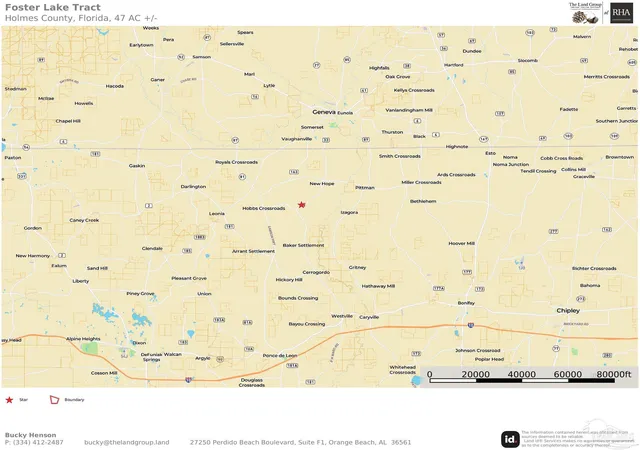
Task: Click the Orange Beach office address text
Action: pyautogui.click(x=300, y=442)
